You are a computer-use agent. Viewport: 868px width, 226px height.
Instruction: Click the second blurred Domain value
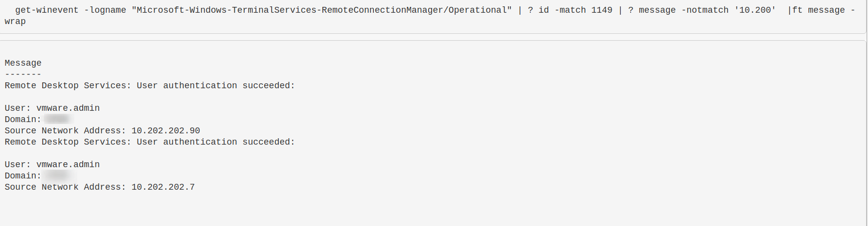click(57, 176)
